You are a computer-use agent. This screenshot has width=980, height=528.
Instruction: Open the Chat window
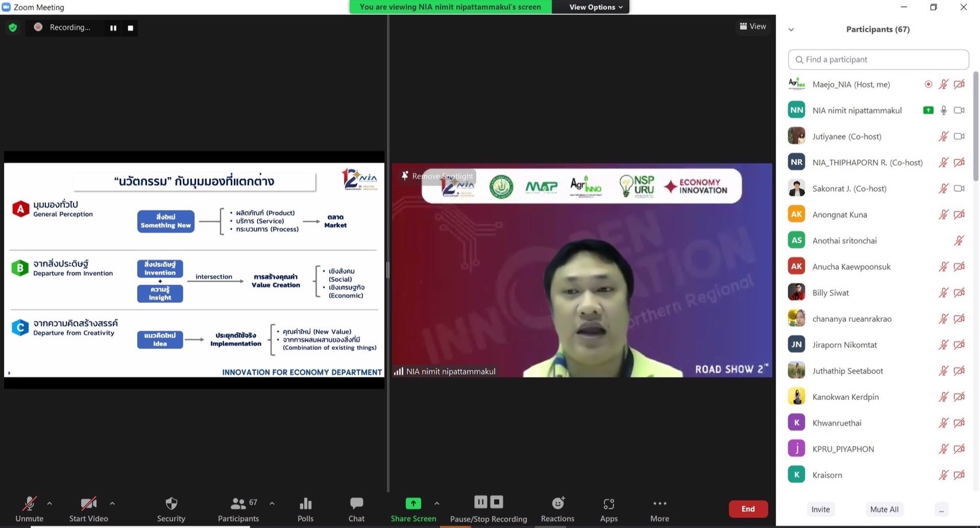pyautogui.click(x=356, y=508)
